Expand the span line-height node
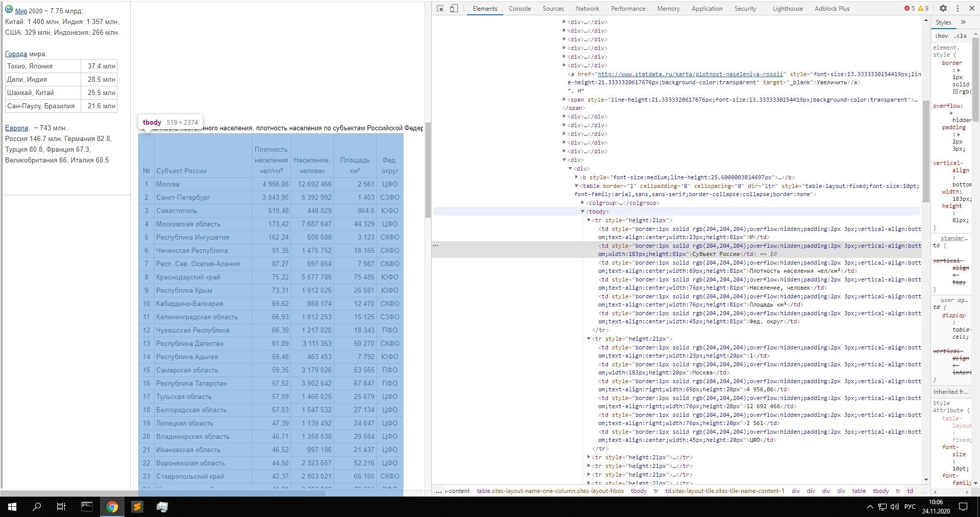Image resolution: width=980 pixels, height=517 pixels. pos(564,100)
